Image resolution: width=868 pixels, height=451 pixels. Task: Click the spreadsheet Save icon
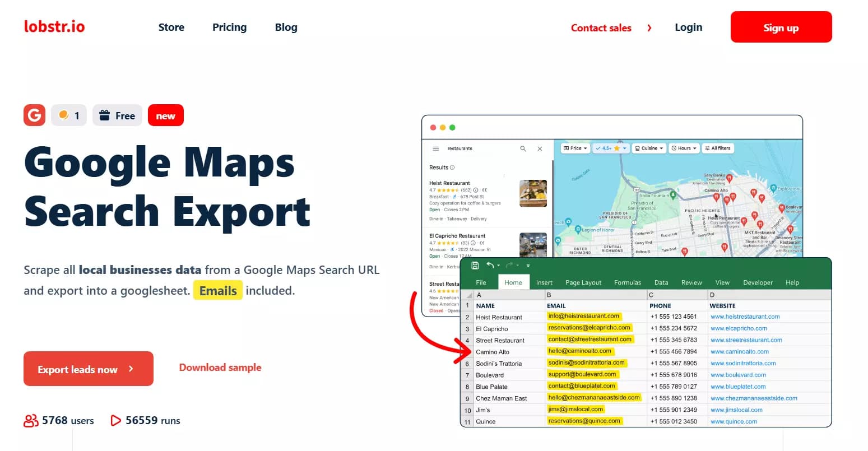tap(475, 265)
